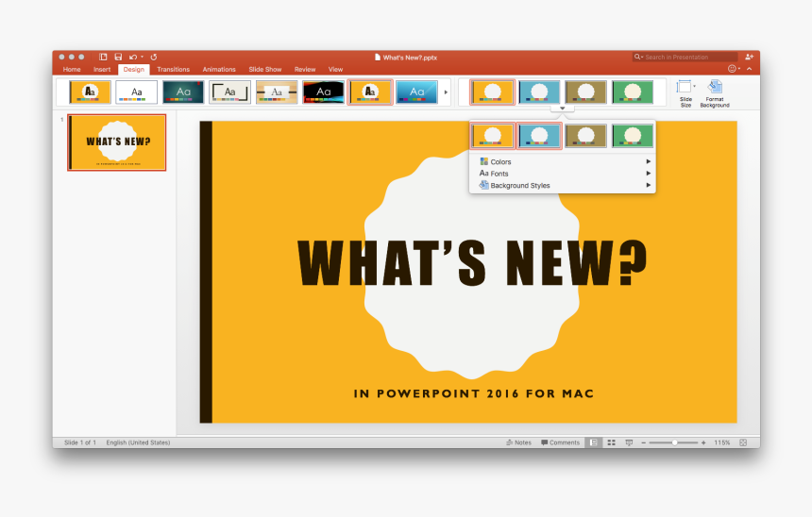The height and width of the screenshot is (517, 812).
Task: Click the subtitle IN POWERPOINT 2016 FOR MAC
Action: pos(473,393)
